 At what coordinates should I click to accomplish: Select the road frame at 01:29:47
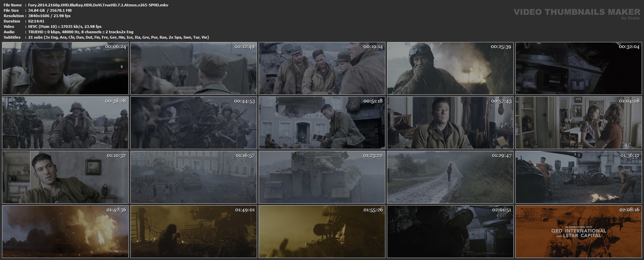(x=450, y=177)
